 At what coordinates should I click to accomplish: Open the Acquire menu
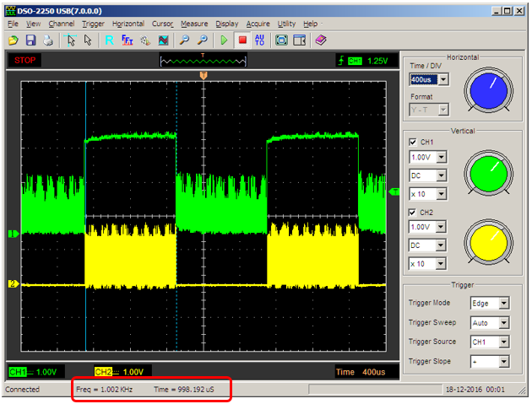(258, 24)
